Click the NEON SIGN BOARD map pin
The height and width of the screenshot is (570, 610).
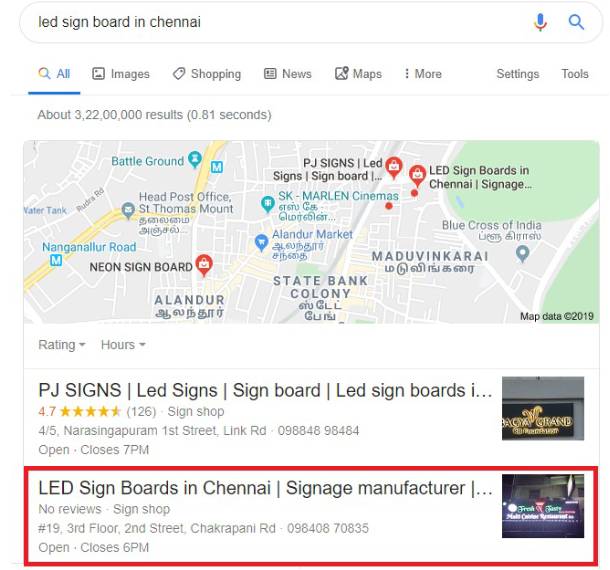[x=204, y=265]
